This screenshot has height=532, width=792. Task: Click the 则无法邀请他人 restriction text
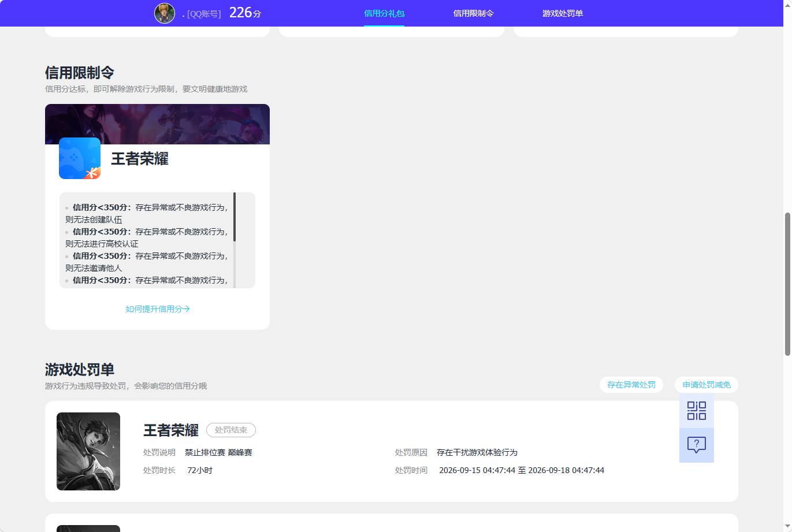[94, 268]
